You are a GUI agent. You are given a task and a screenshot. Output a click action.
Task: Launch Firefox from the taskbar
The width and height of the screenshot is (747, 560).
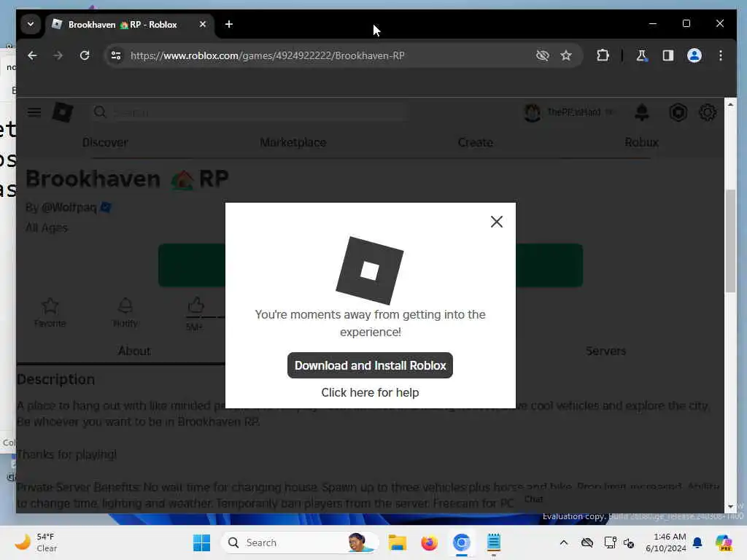click(x=429, y=542)
